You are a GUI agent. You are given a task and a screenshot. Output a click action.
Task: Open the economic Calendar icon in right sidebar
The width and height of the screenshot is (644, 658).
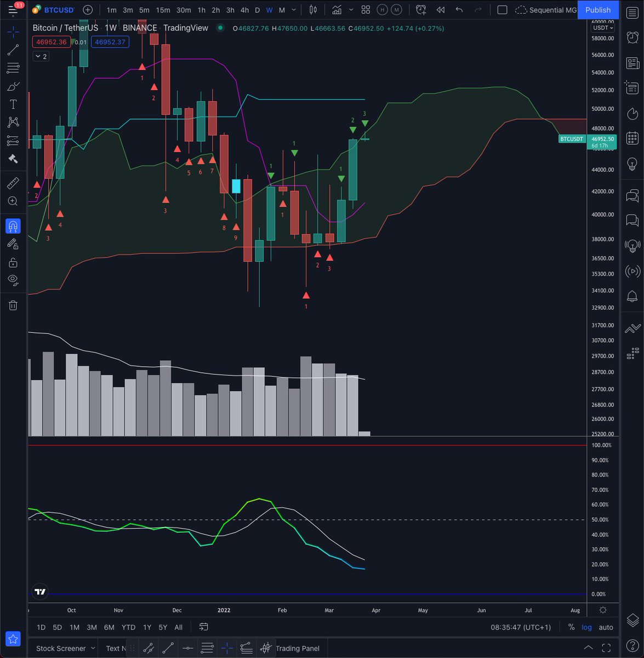(x=632, y=138)
